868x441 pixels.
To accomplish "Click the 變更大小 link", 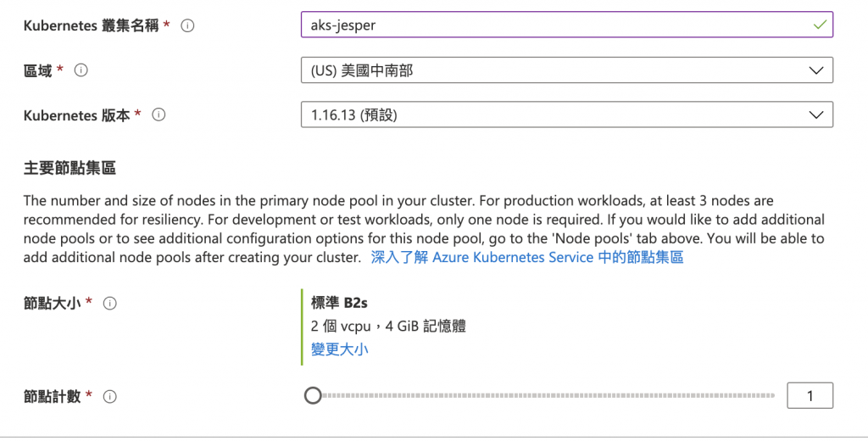I will tap(339, 349).
